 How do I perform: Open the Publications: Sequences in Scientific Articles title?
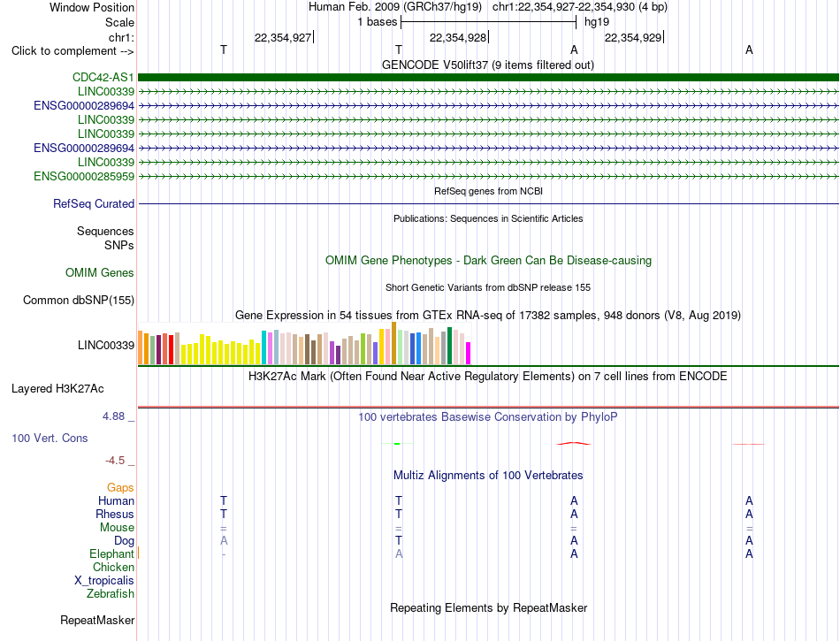coord(488,218)
